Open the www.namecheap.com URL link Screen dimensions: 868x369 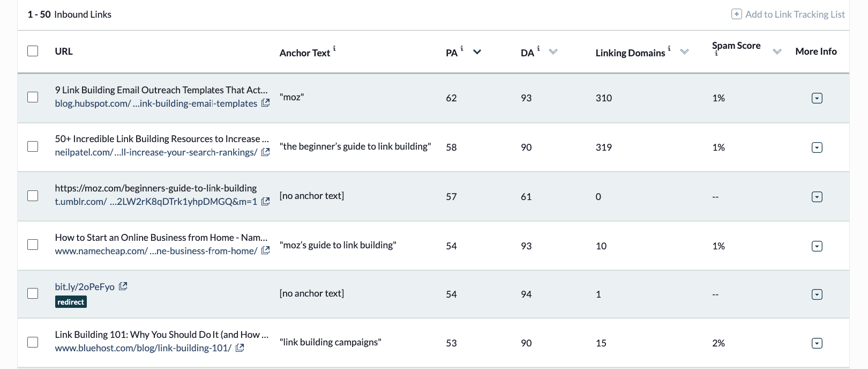tap(156, 251)
